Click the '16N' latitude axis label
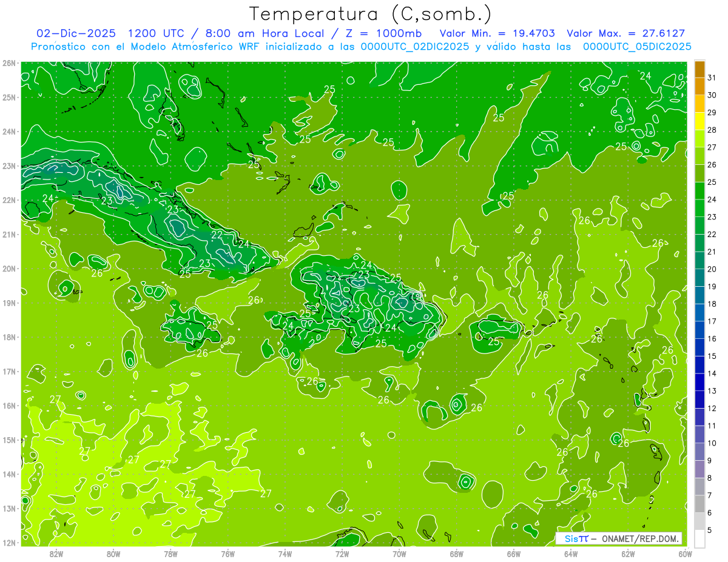Screen dimensions: 728x562 [9, 406]
